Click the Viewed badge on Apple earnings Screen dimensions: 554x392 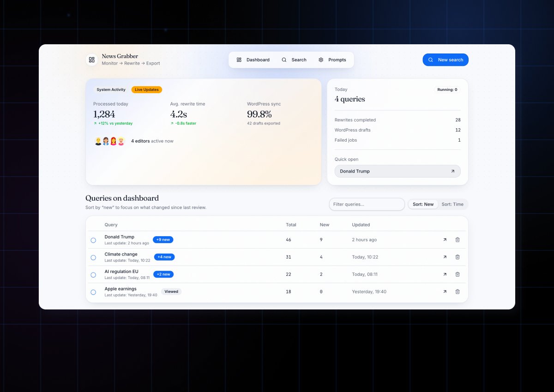[x=171, y=291]
